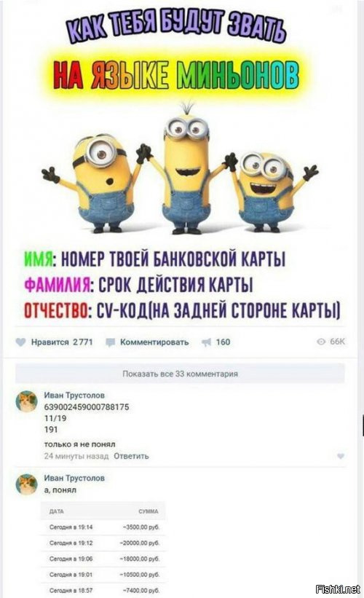Select transaction row Сегодня в 19:14

point(103,527)
